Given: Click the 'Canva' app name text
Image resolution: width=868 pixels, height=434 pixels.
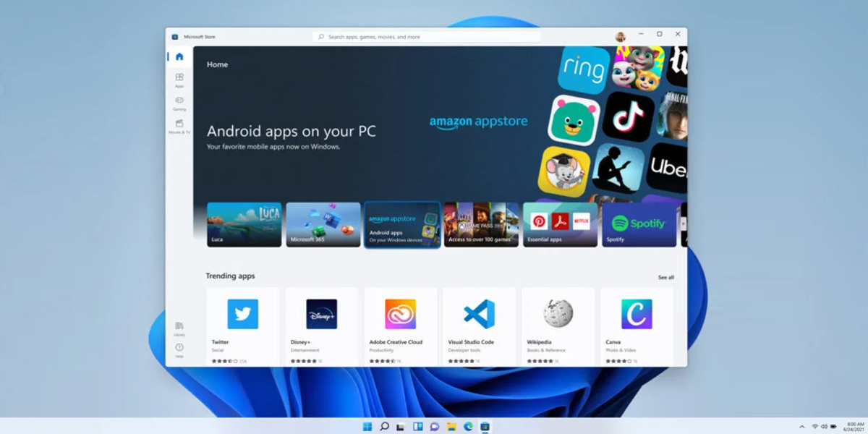Looking at the screenshot, I should tap(613, 342).
